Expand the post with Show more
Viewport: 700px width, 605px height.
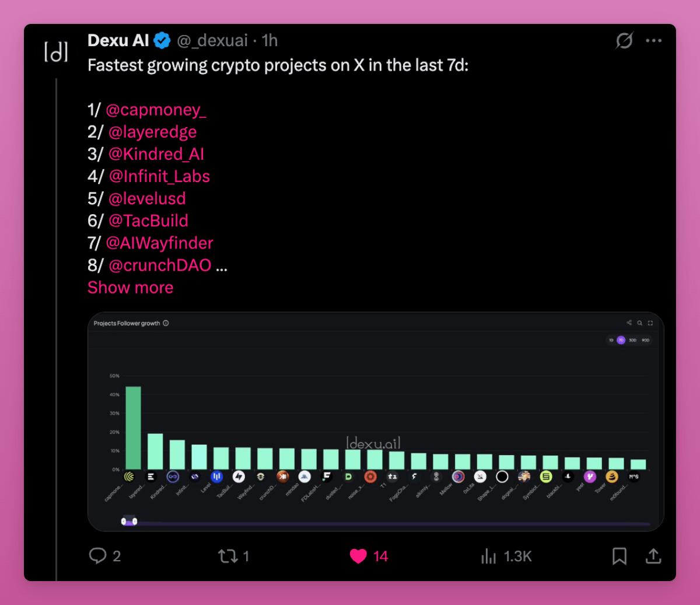coord(130,288)
